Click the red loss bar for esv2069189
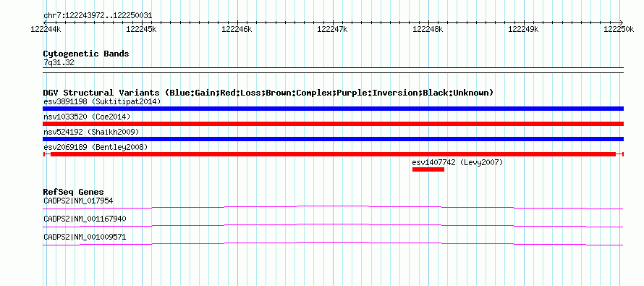The height and width of the screenshot is (286, 644). 333,154
